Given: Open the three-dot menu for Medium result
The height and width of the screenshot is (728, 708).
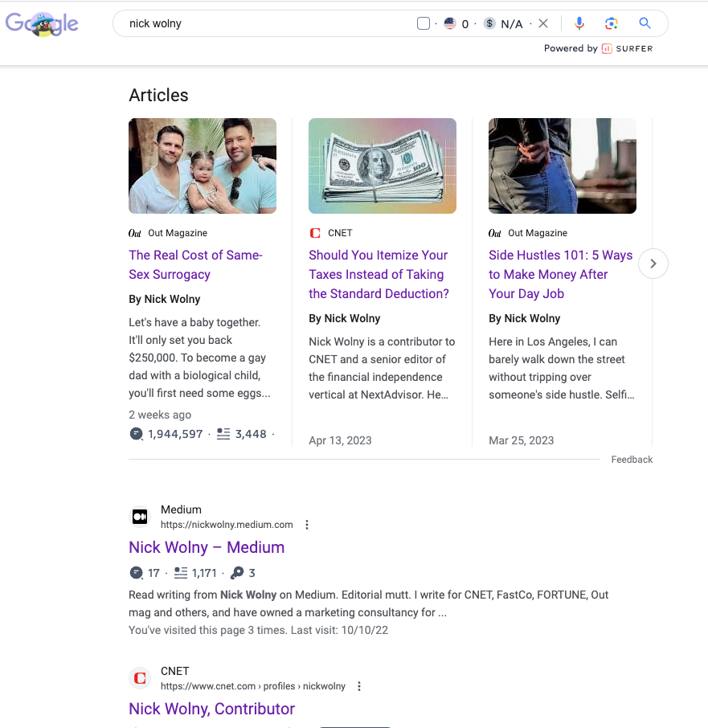Looking at the screenshot, I should [307, 525].
